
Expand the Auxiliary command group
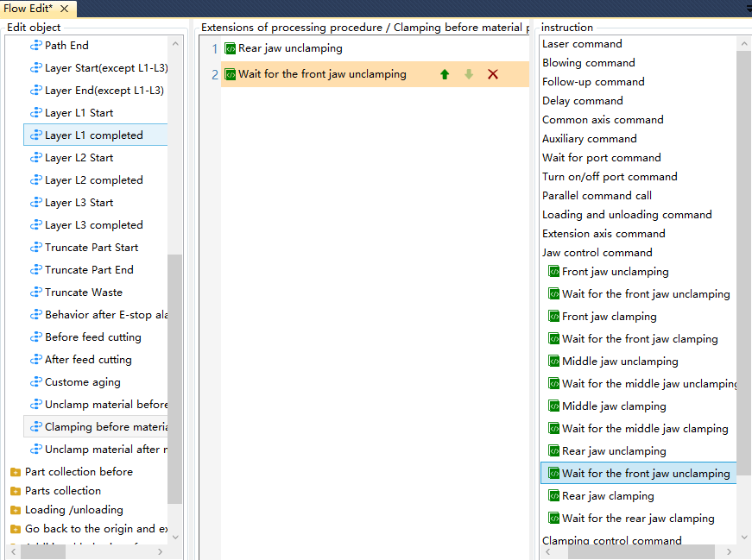[x=590, y=139]
